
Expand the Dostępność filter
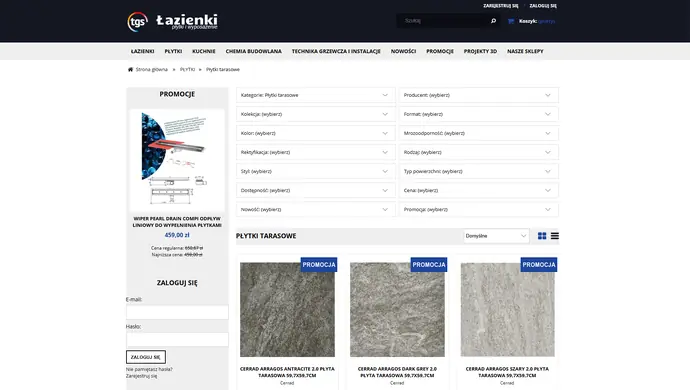(315, 190)
